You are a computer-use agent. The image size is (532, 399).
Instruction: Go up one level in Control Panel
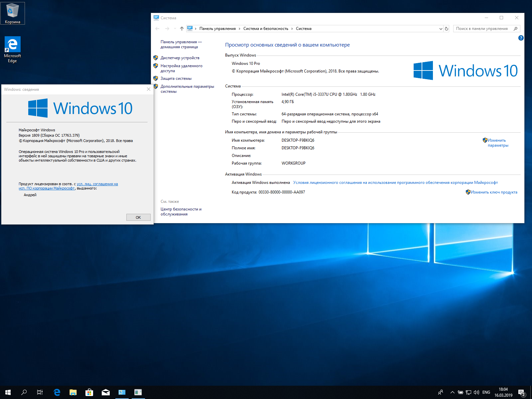(182, 29)
